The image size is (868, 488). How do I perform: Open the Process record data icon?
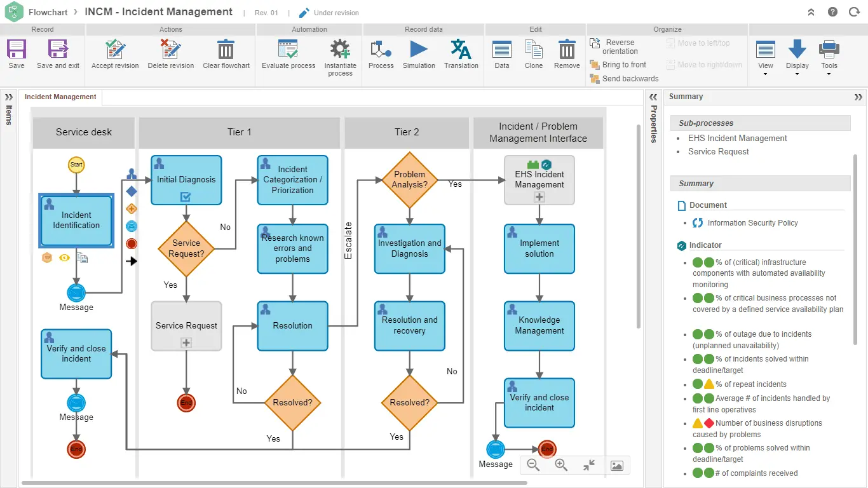[x=381, y=50]
